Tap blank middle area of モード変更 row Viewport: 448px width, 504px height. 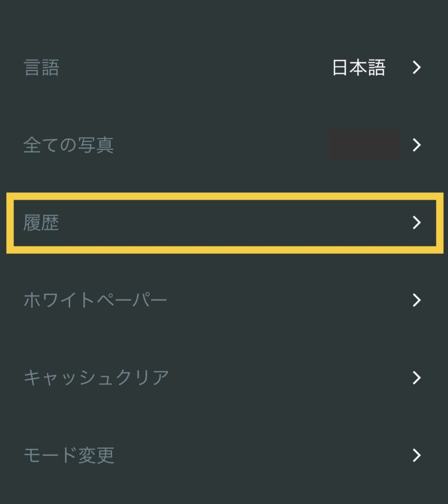256,456
